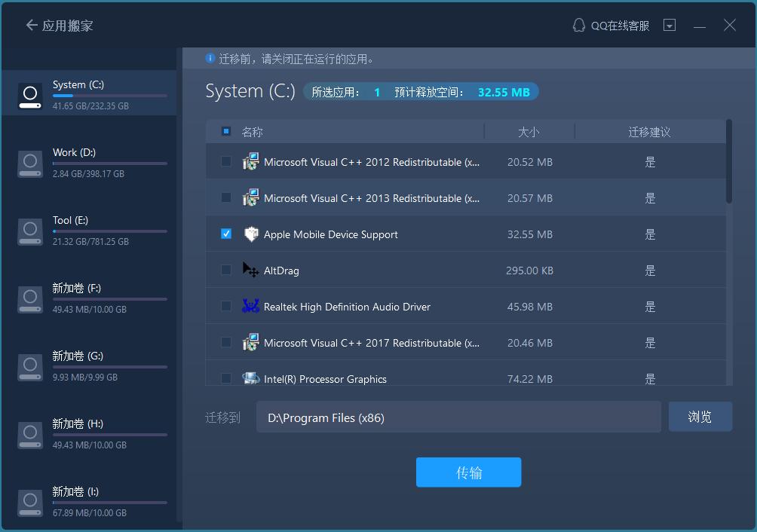The image size is (757, 532).
Task: Open QQ在线客服 via the headset icon
Action: point(577,24)
